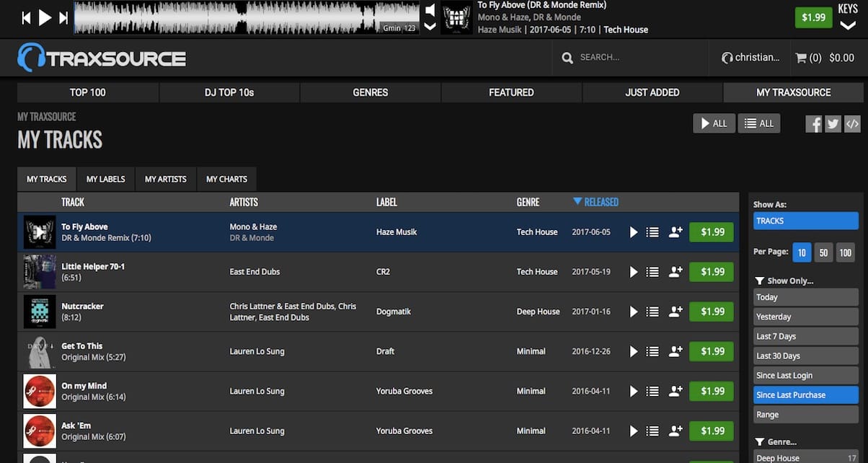Open the search magnifier icon
868x463 pixels.
click(567, 57)
